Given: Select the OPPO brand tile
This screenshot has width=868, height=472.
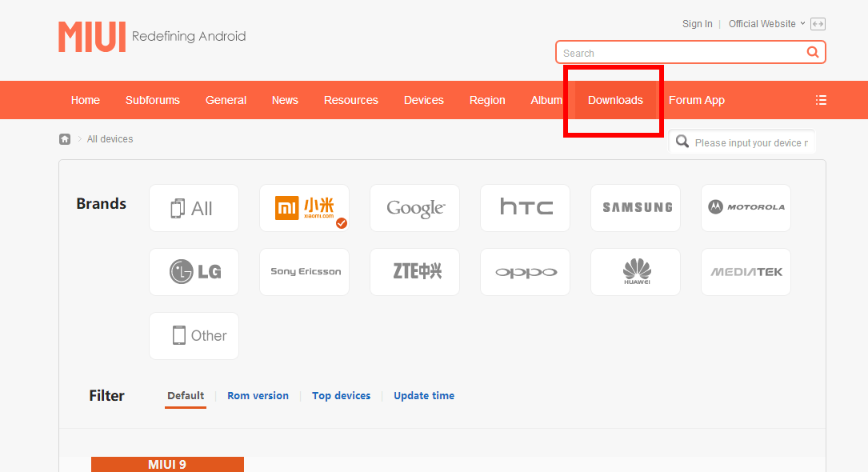Looking at the screenshot, I should [526, 272].
